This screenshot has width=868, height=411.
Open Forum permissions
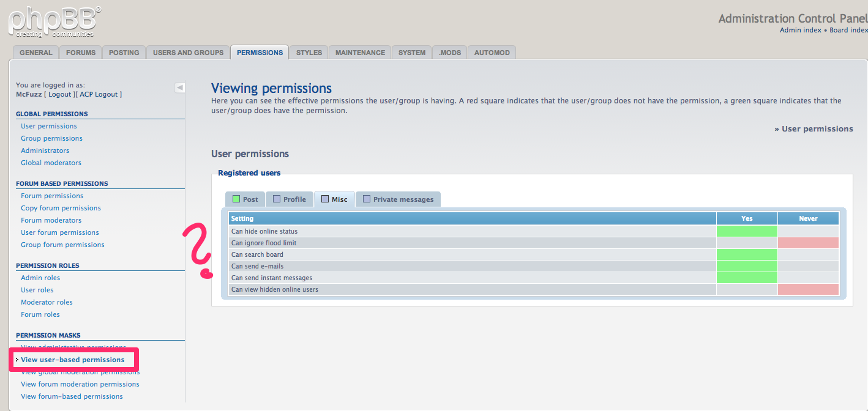click(x=52, y=196)
